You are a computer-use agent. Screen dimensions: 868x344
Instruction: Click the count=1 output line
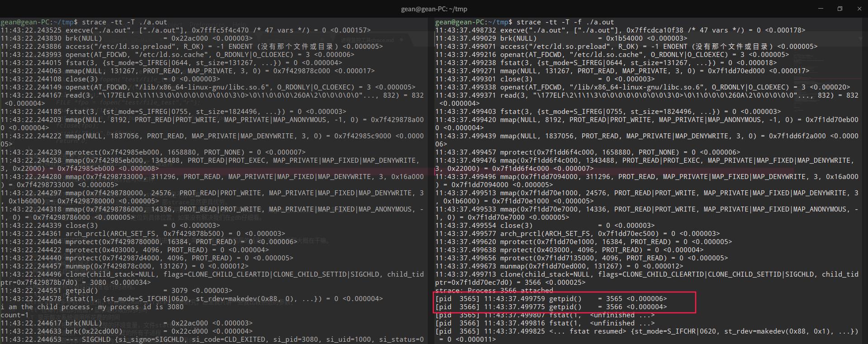tap(14, 315)
